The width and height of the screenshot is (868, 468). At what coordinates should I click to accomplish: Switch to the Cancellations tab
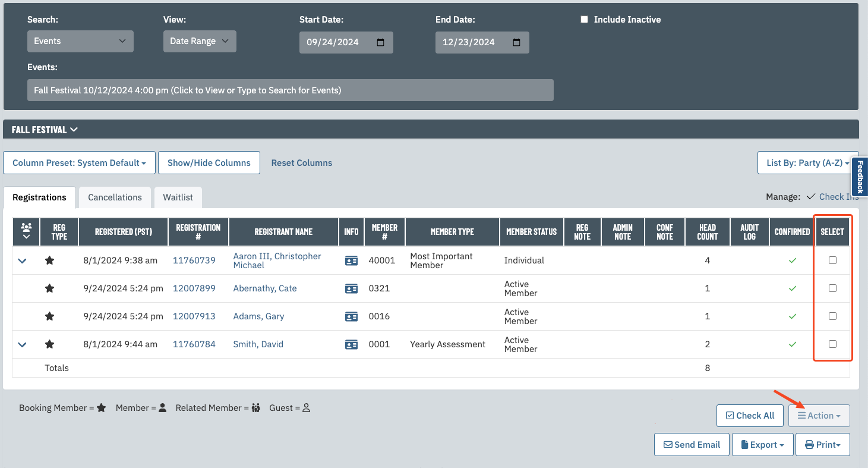click(x=115, y=197)
